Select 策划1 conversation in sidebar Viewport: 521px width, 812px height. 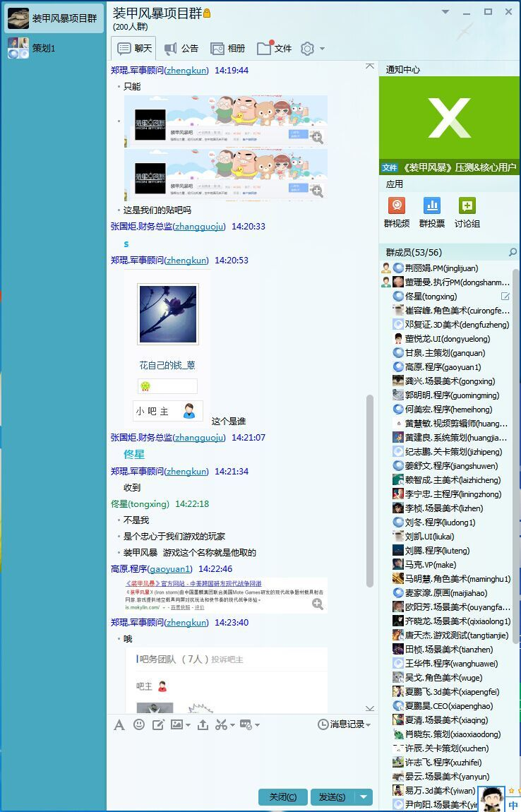54,47
